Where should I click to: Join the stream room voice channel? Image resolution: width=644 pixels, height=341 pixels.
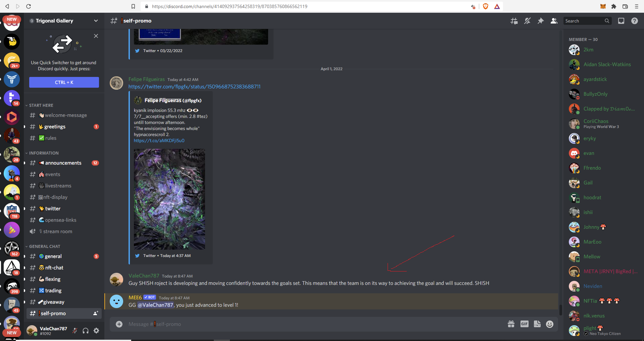click(x=64, y=231)
